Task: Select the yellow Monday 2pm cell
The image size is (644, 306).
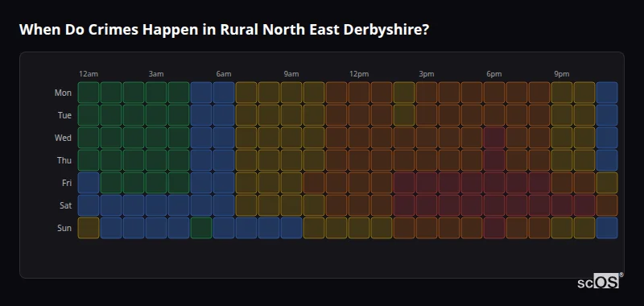Action: (x=404, y=93)
